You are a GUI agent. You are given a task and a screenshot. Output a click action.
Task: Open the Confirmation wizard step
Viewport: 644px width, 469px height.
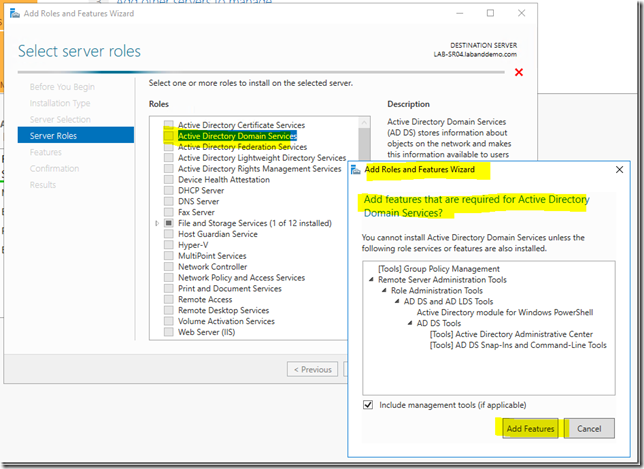pos(54,169)
